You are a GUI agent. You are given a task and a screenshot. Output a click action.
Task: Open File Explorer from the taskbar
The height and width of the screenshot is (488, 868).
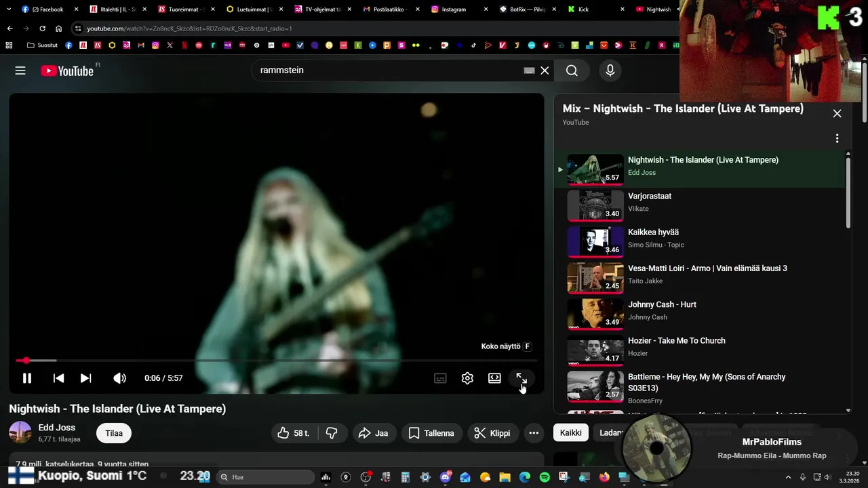point(505,477)
